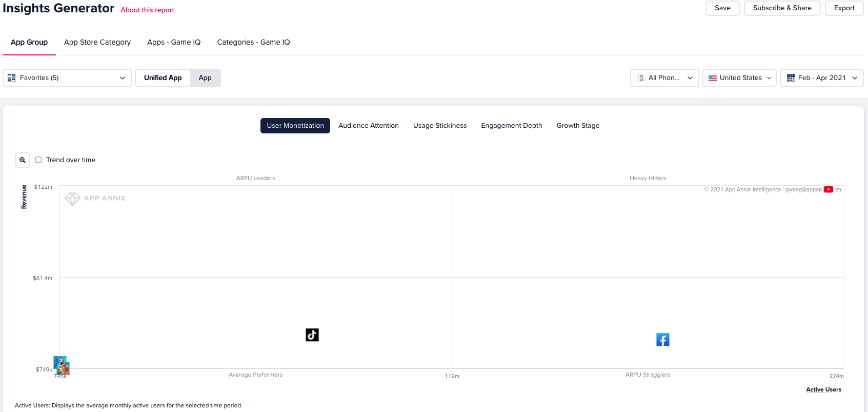Click the YouTube app icon on the chart

829,189
